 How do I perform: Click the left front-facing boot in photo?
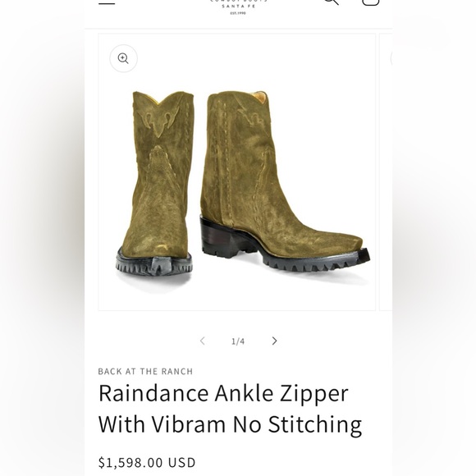155,184
